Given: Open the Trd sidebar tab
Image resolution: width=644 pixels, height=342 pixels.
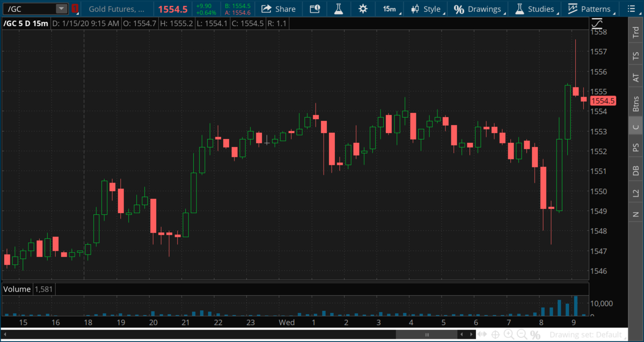Looking at the screenshot, I should [x=636, y=32].
